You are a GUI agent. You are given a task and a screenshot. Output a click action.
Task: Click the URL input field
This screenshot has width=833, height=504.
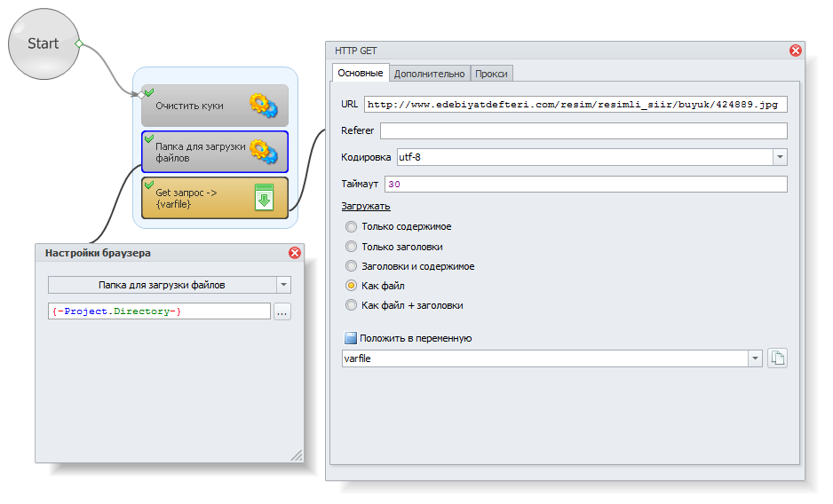pos(575,104)
